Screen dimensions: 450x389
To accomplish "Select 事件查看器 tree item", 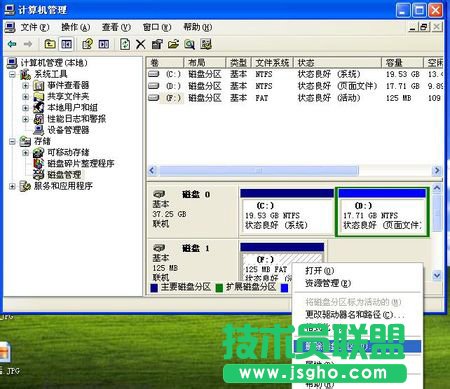I will (x=68, y=85).
